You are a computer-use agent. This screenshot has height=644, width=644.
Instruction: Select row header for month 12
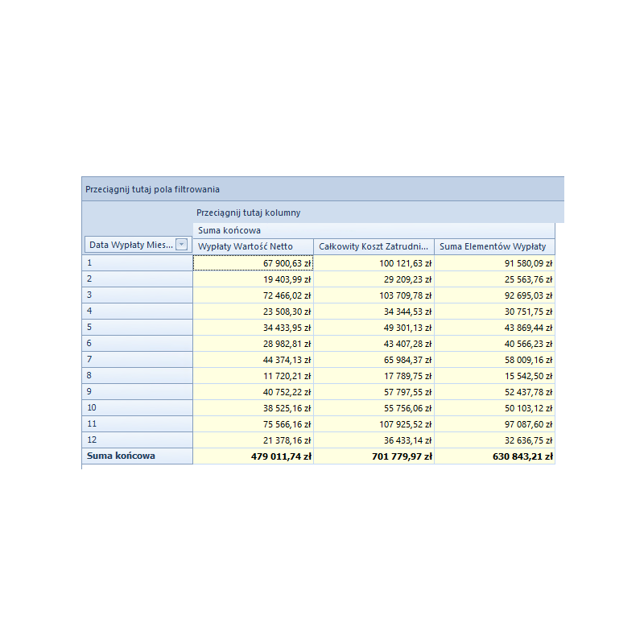point(137,440)
